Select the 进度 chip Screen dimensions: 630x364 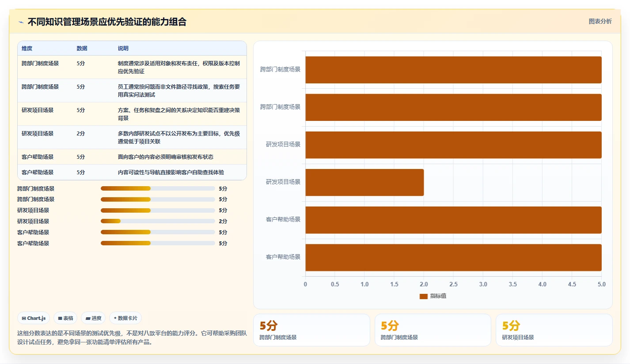[x=93, y=318]
